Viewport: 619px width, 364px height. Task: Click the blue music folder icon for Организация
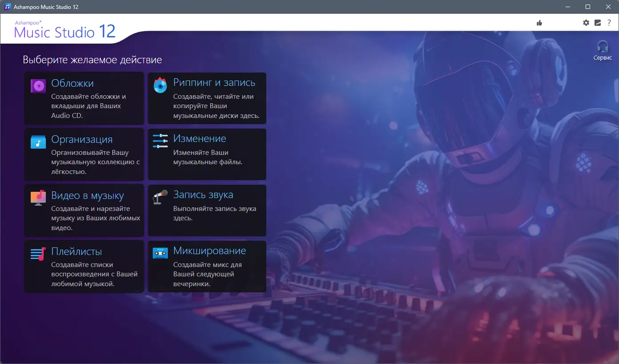[38, 142]
